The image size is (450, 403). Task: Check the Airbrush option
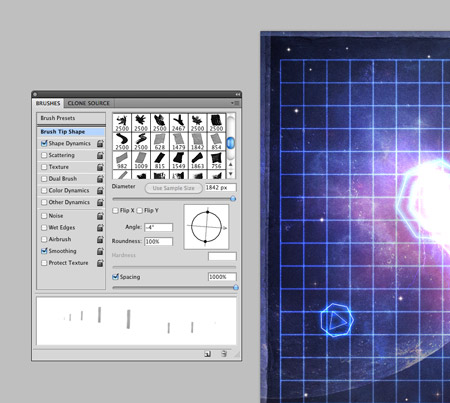click(44, 239)
